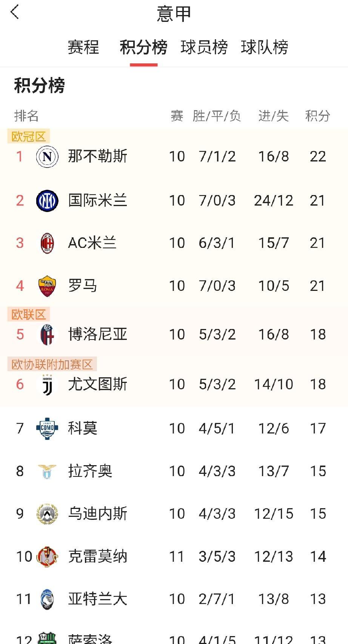Open 那不勒斯 team name link

point(97,157)
